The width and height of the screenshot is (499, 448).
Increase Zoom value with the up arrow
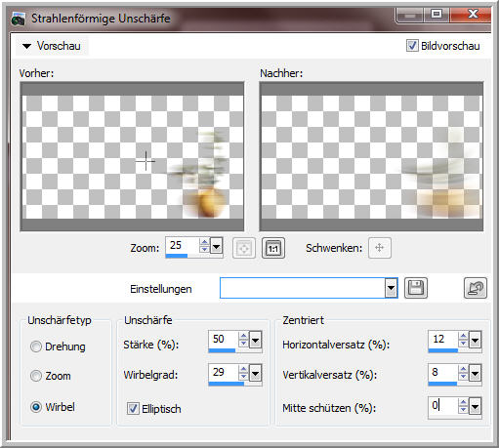204,242
